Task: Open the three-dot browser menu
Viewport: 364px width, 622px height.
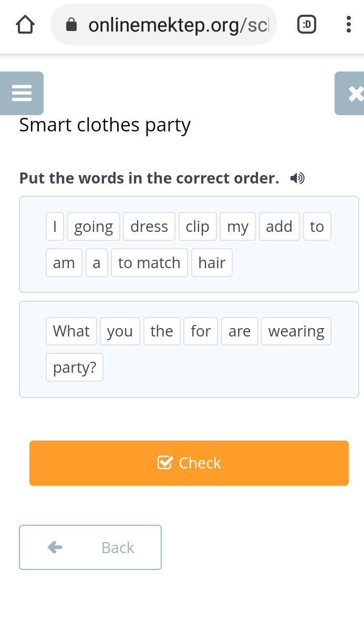Action: coord(348,24)
